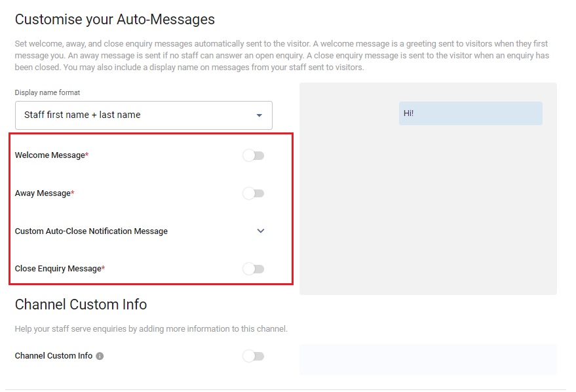Screen dimensions: 576x392
Task: Click the caret arrow in Display name format
Action: coord(259,115)
